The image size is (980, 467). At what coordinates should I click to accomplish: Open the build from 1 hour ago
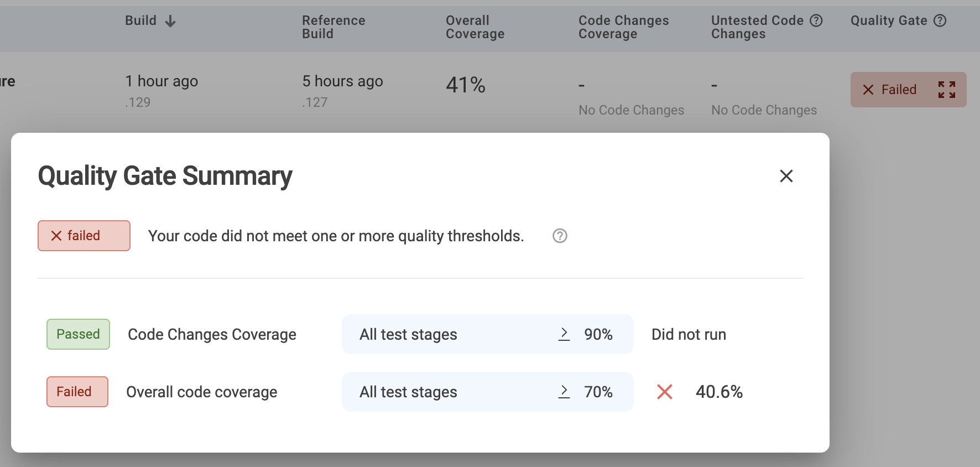coord(161,81)
